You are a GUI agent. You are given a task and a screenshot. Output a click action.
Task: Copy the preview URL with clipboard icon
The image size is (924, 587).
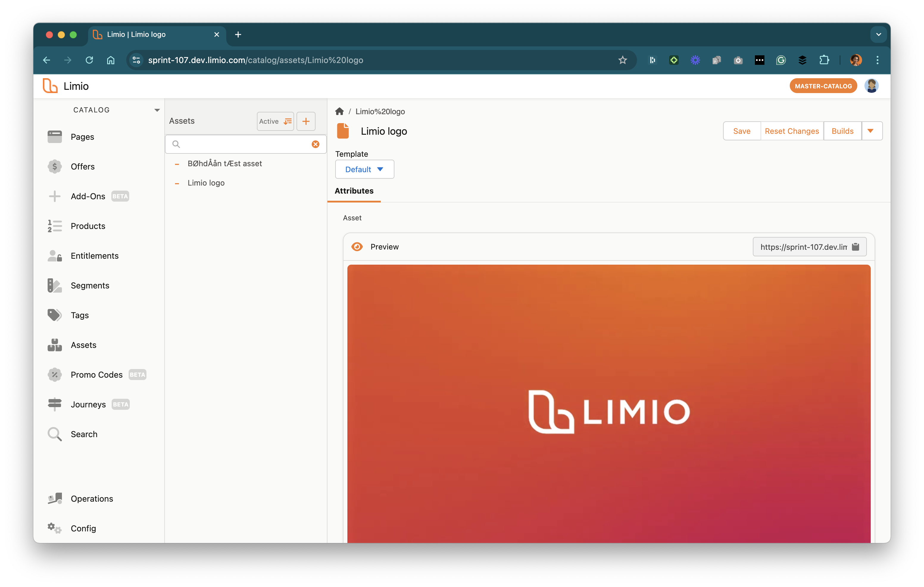coord(855,247)
